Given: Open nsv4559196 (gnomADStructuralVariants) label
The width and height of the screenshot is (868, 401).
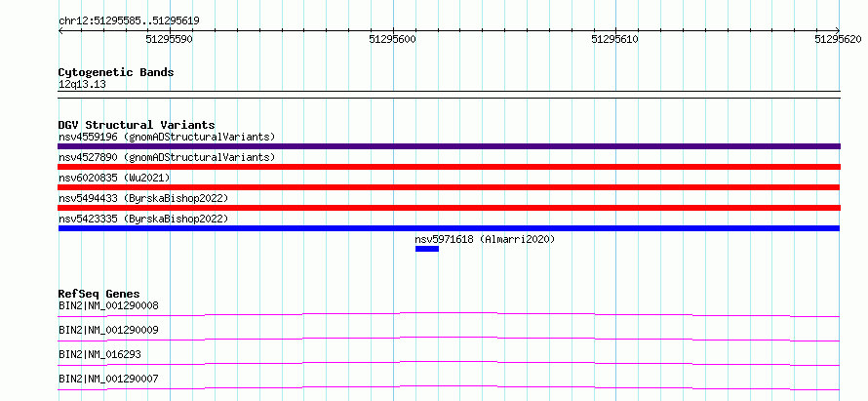Looking at the screenshot, I should tap(167, 137).
